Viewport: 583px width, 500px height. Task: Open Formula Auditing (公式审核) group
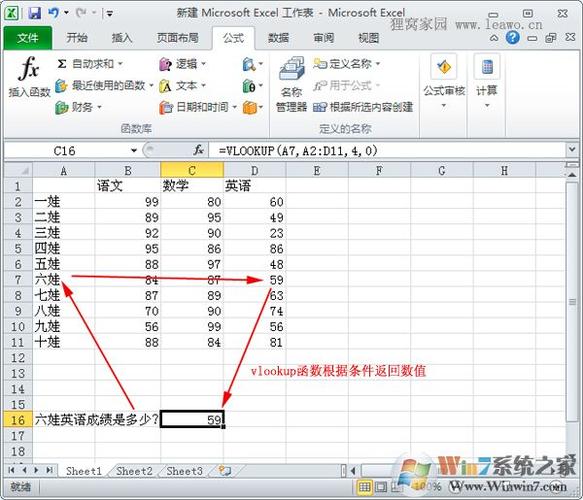444,81
